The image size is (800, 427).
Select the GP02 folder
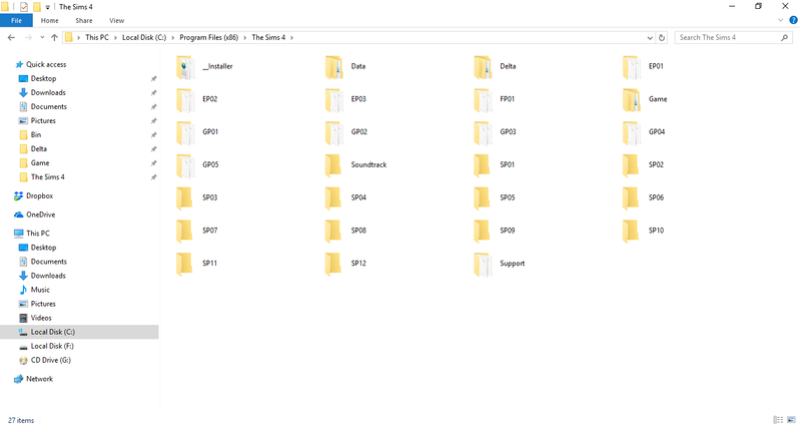(x=346, y=132)
